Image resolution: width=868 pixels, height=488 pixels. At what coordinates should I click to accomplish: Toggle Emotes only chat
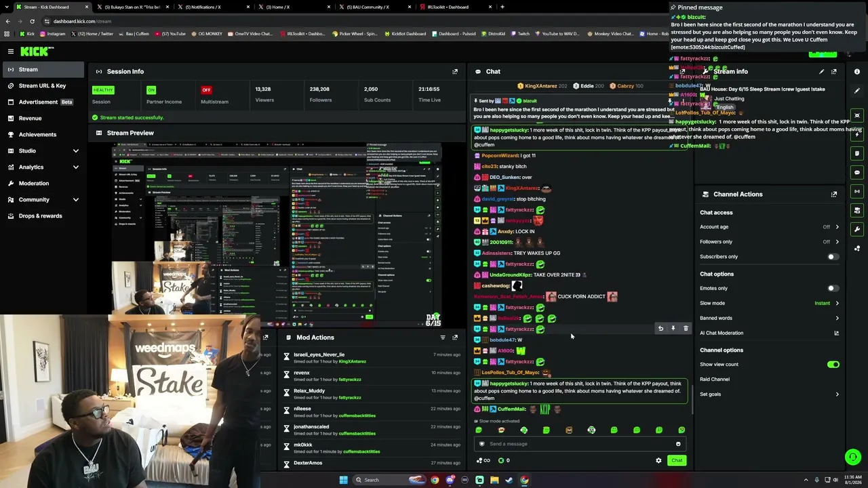point(833,288)
